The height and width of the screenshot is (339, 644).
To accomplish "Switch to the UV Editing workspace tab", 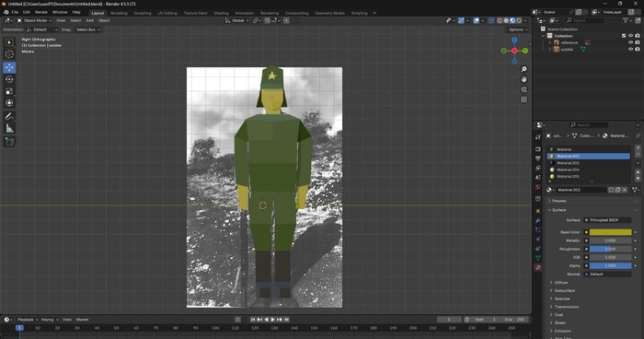I will pyautogui.click(x=167, y=13).
